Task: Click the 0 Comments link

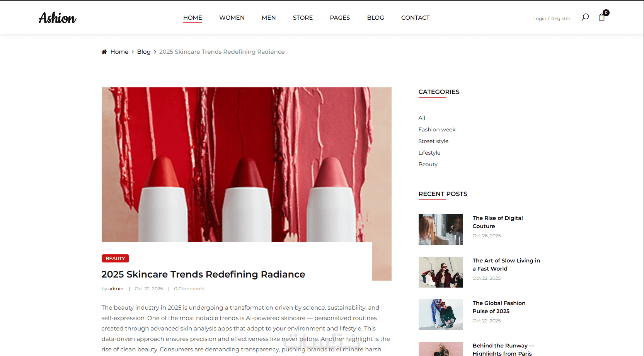Action: pyautogui.click(x=189, y=289)
